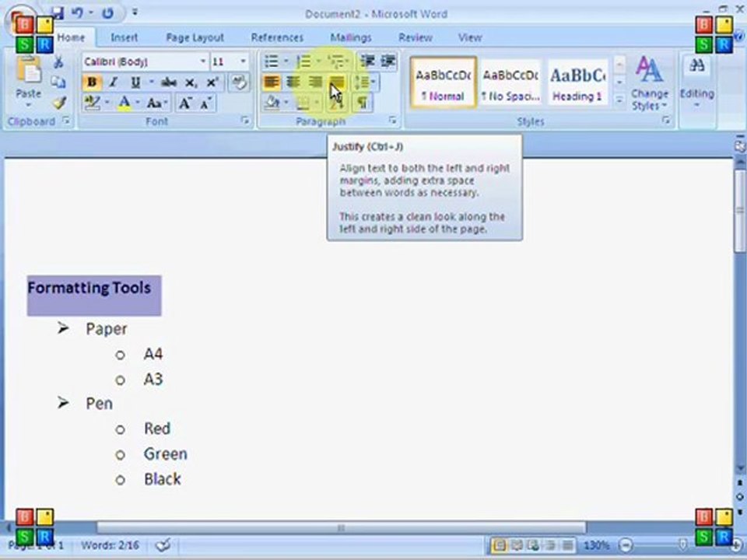
Task: Select the Format Painter brush
Action: (x=58, y=103)
